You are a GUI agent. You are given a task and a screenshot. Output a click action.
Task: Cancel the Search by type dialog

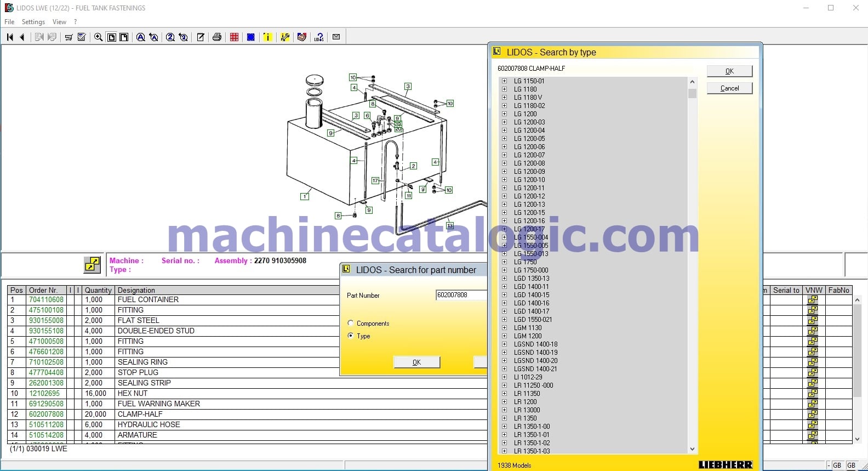click(x=729, y=88)
